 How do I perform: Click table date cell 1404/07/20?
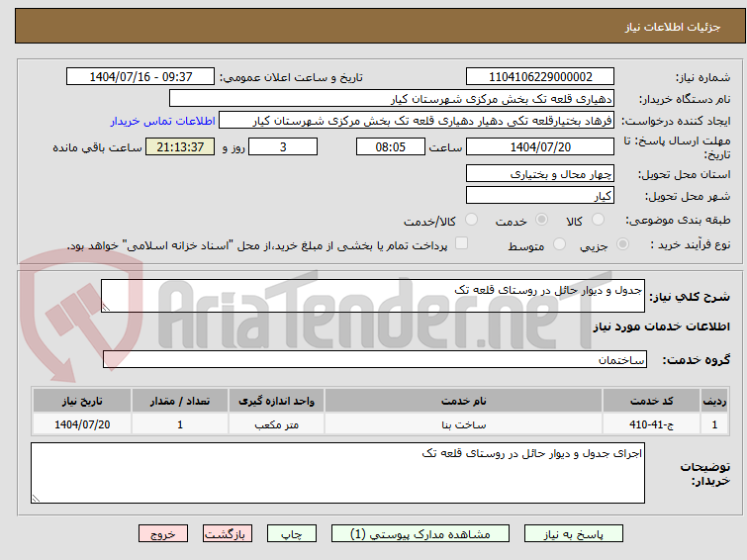tap(82, 424)
